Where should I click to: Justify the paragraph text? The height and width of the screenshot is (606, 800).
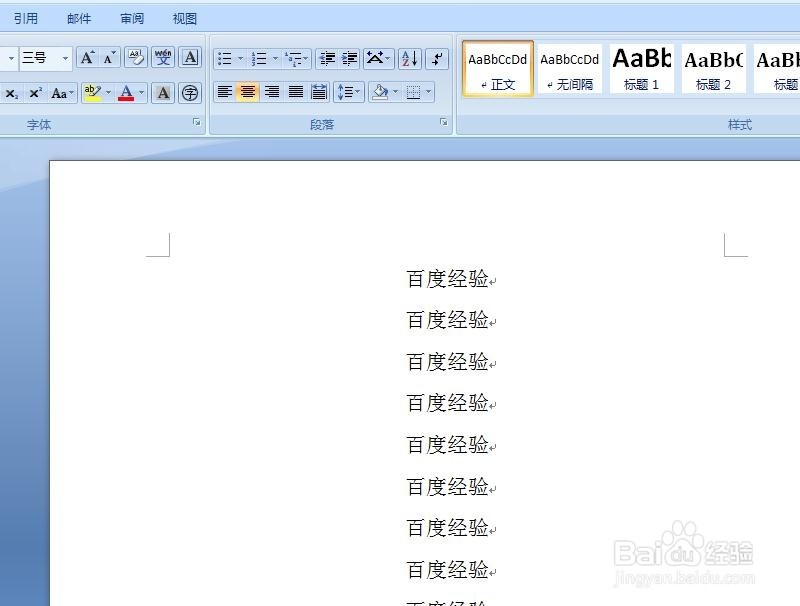295,92
